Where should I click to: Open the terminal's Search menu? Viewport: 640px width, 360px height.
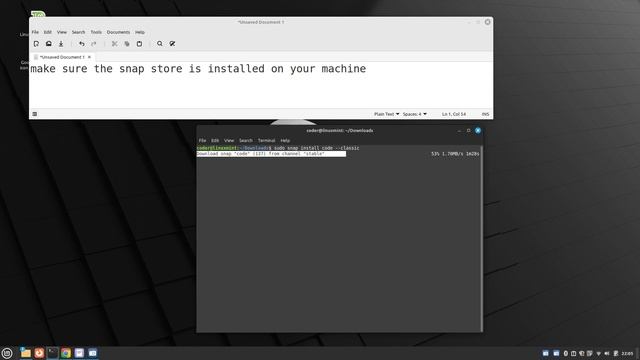[246, 140]
